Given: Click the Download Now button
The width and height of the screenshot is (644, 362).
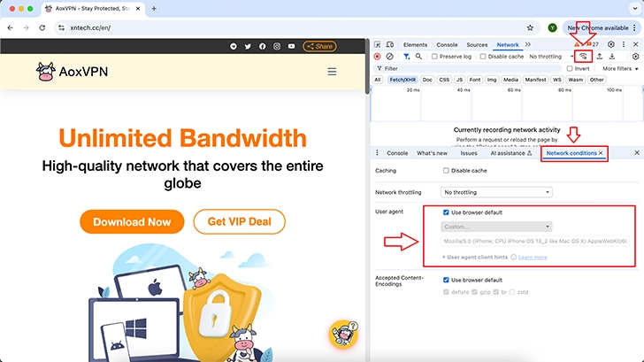Looking at the screenshot, I should (132, 222).
